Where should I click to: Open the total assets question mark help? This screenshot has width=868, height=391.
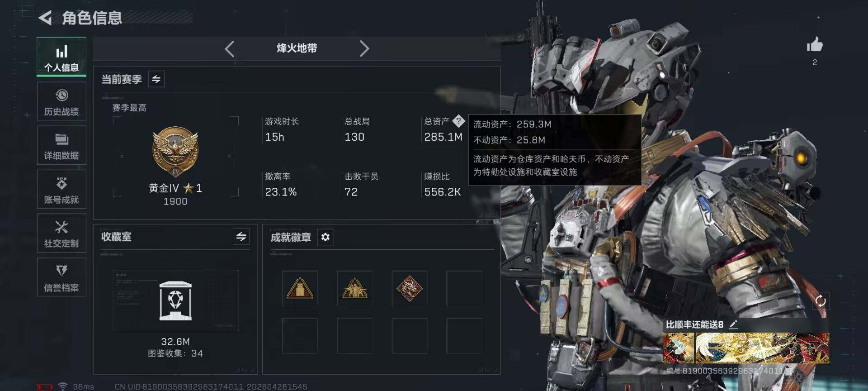(458, 121)
